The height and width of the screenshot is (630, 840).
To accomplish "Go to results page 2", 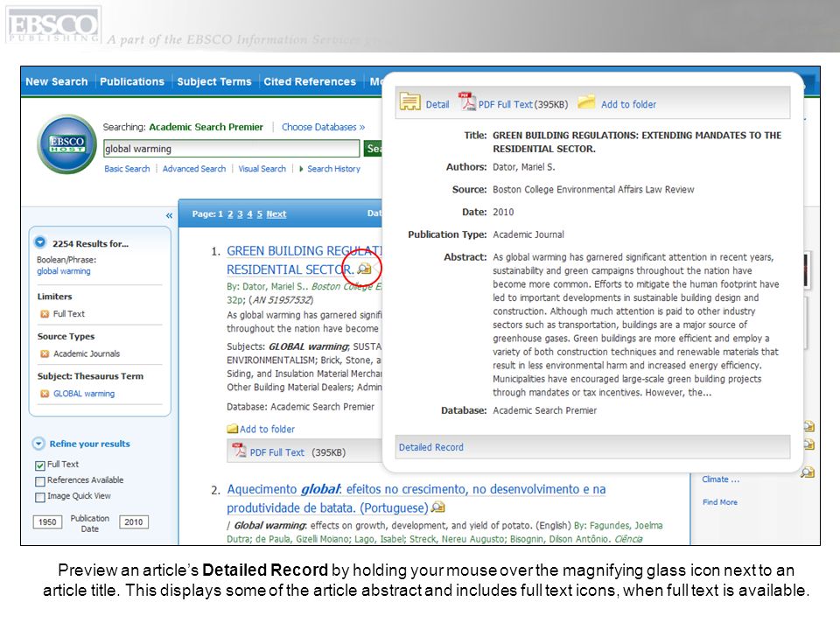I will coord(230,214).
